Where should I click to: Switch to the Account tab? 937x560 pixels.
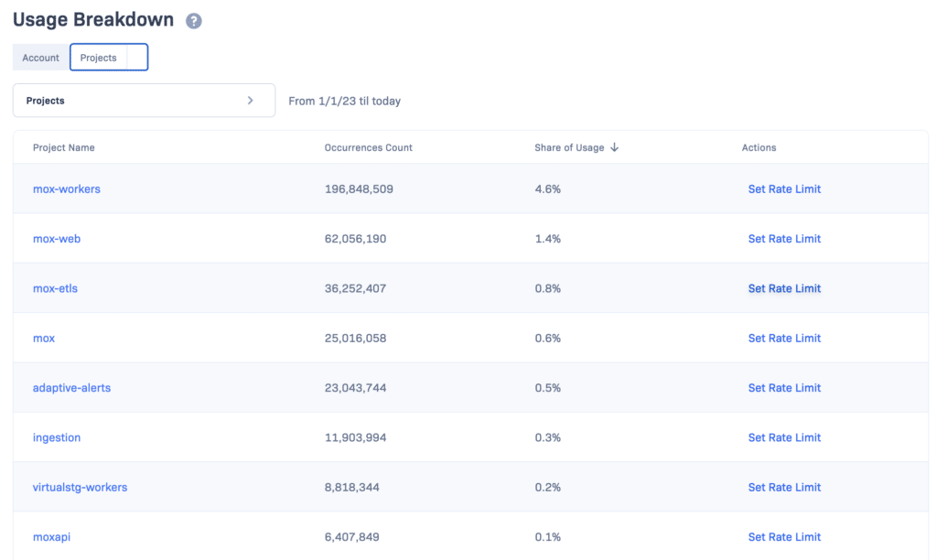[40, 57]
